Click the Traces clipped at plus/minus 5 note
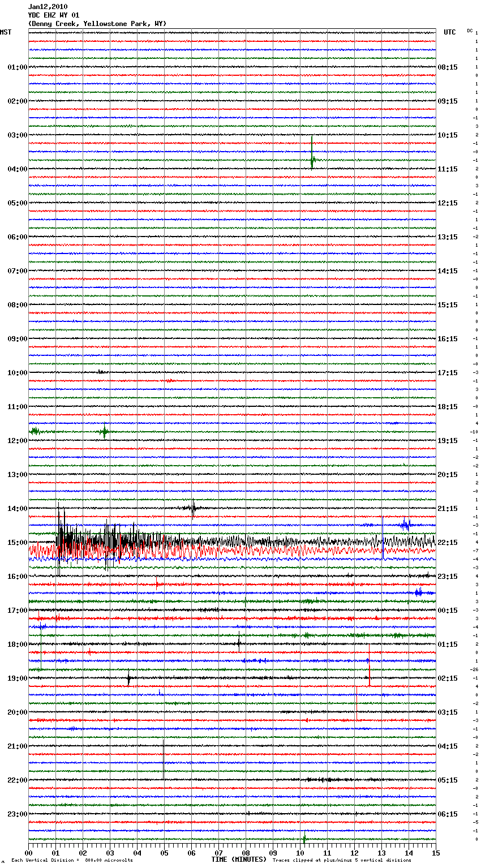The height and width of the screenshot is (868, 481). (342, 861)
